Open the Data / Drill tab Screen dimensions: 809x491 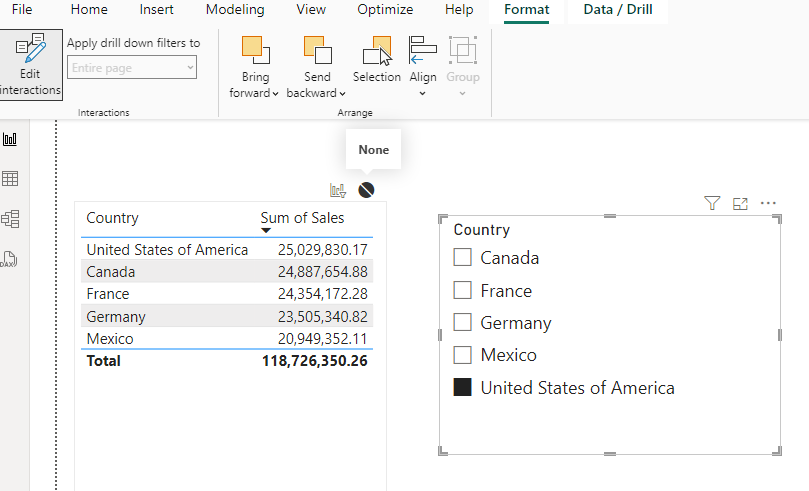(x=618, y=9)
